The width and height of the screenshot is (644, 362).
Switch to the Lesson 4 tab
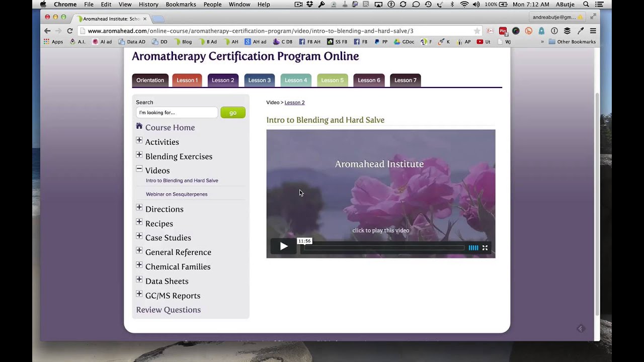pyautogui.click(x=296, y=80)
